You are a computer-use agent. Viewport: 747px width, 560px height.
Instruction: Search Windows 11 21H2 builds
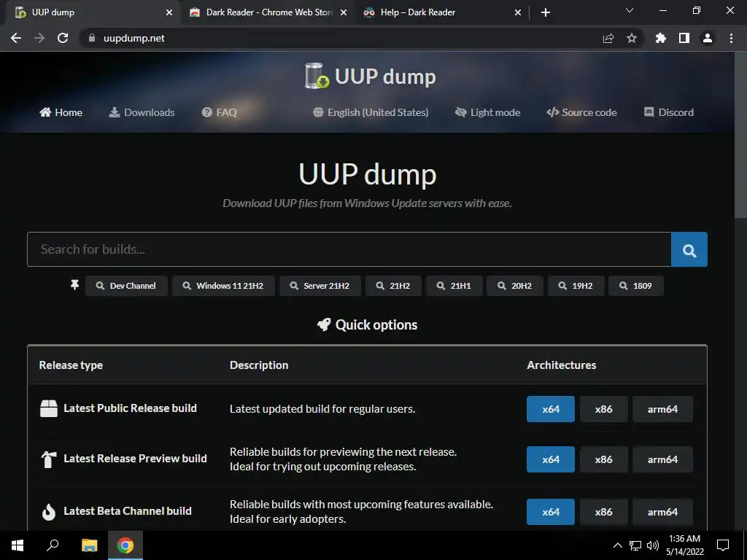(223, 286)
